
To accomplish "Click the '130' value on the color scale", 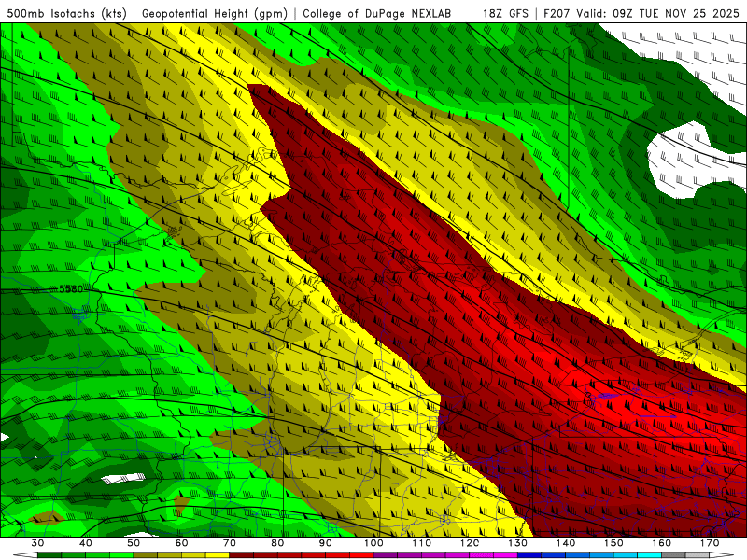I will 518,543.
